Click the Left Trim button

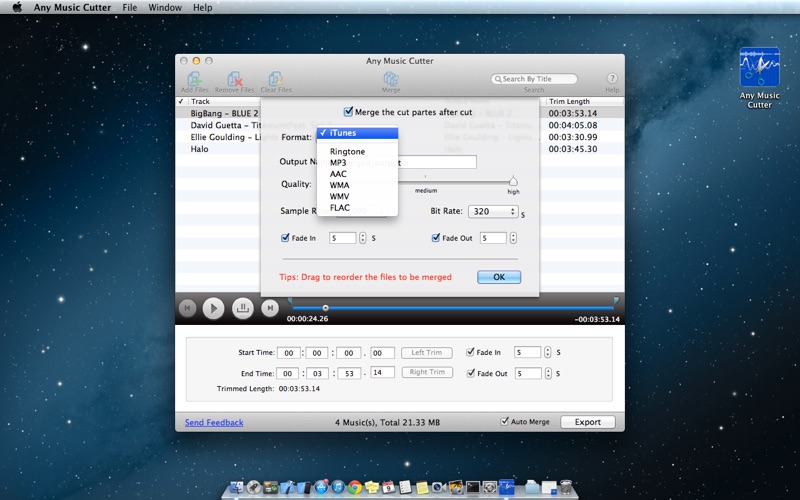(x=427, y=353)
